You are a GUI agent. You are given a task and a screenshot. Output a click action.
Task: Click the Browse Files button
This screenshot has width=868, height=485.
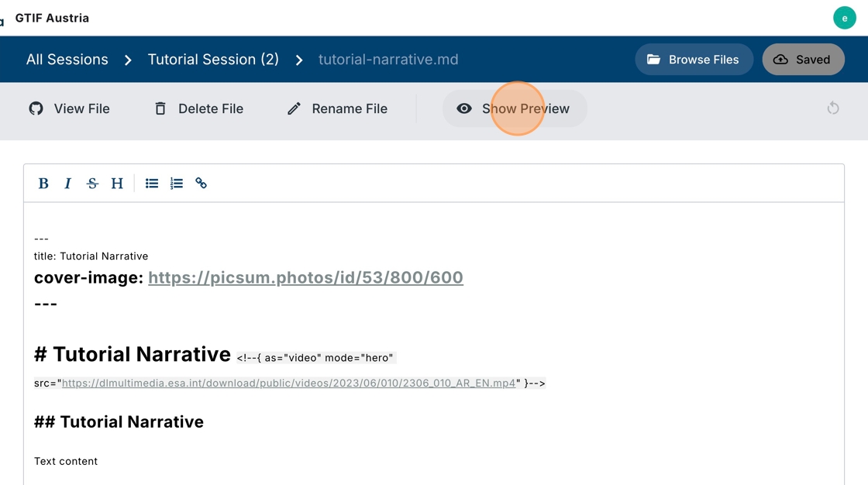[x=693, y=60]
